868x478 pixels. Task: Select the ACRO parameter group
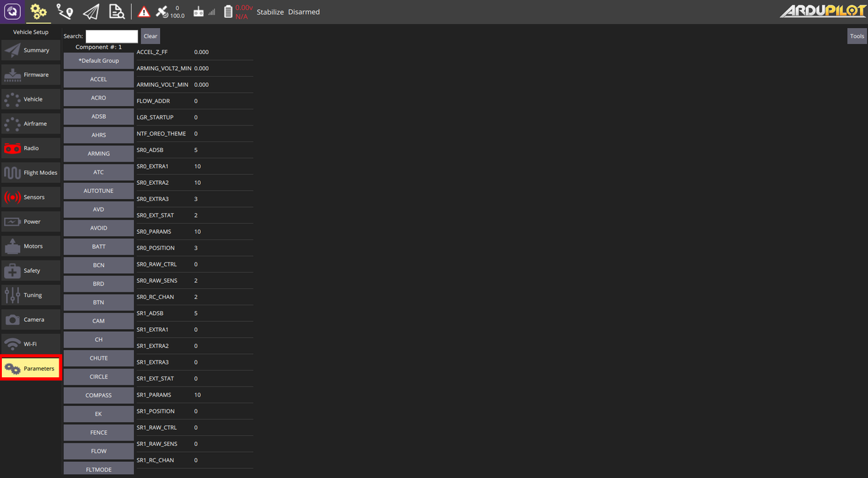coord(99,97)
